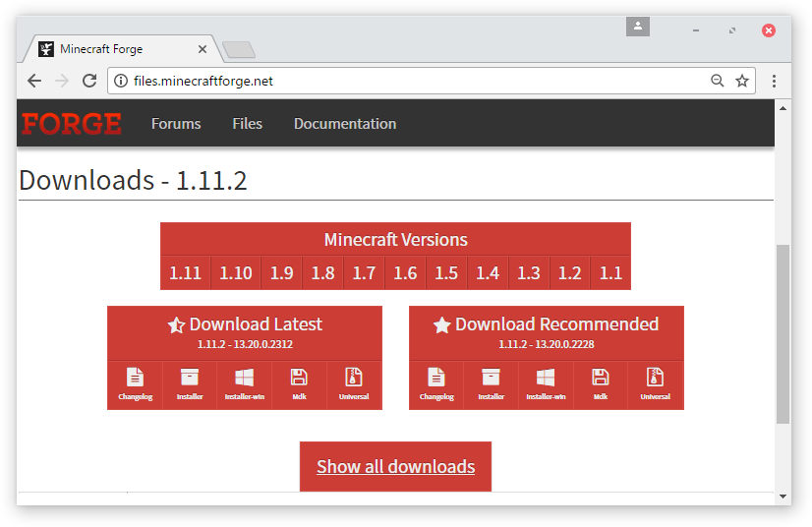Viewport: 812px width, 527px height.
Task: Click Show all downloads link
Action: pos(395,467)
